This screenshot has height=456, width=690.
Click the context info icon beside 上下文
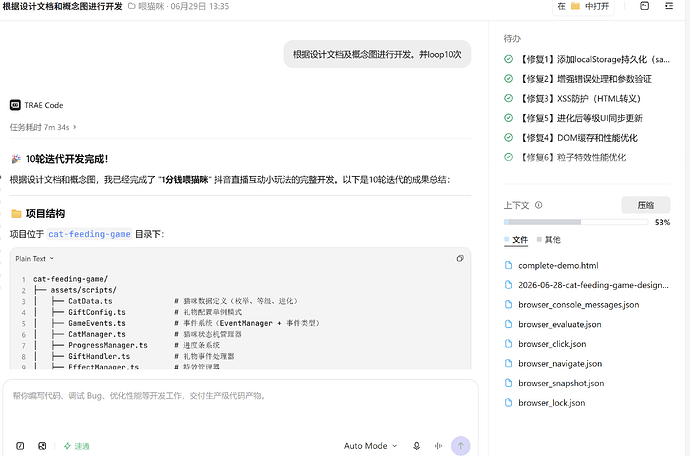click(539, 205)
